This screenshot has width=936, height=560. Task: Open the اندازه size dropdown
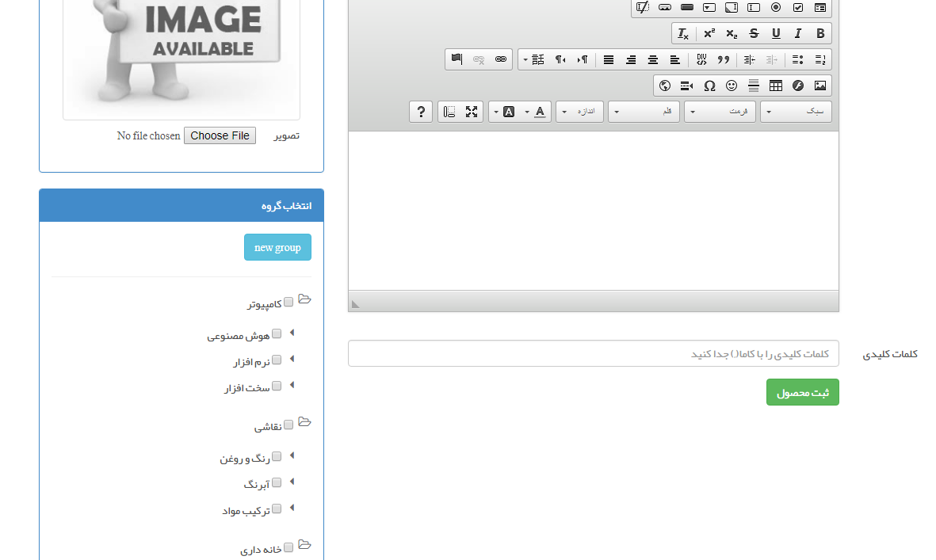pyautogui.click(x=579, y=112)
